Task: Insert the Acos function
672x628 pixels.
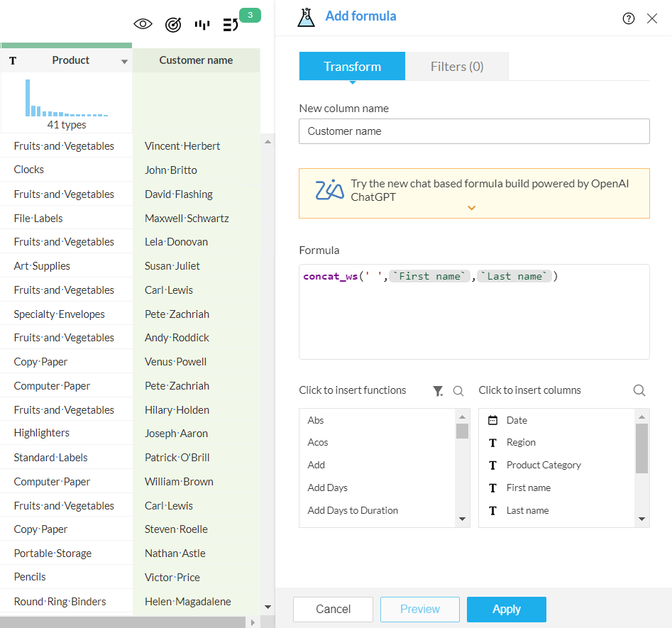Action: click(x=318, y=442)
